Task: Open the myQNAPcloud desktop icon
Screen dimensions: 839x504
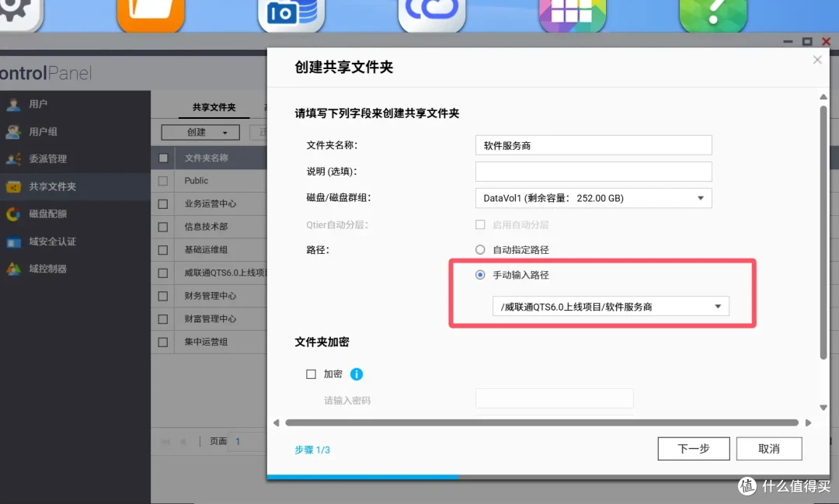Action: [432, 15]
